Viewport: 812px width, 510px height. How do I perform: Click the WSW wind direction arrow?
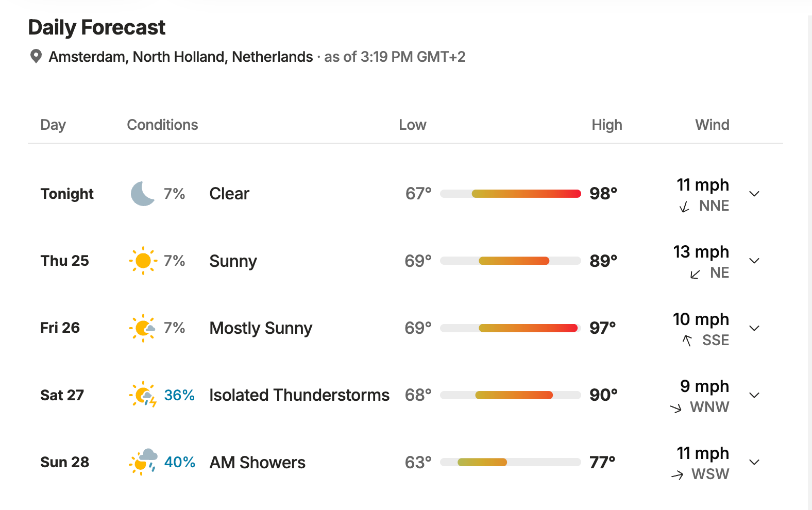pyautogui.click(x=678, y=475)
